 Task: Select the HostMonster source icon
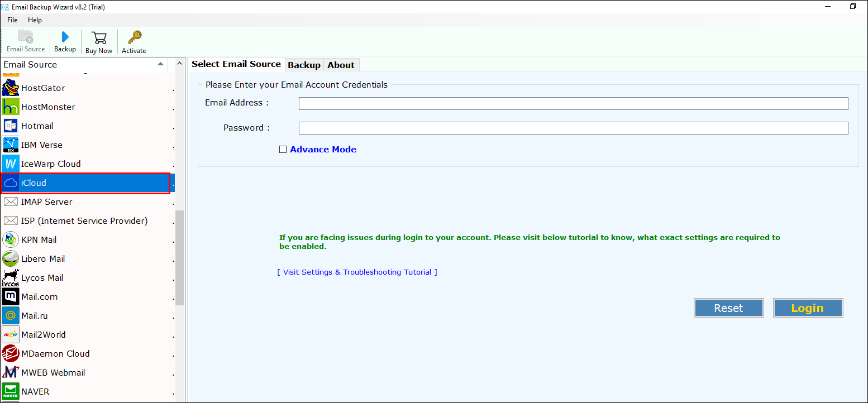point(11,107)
